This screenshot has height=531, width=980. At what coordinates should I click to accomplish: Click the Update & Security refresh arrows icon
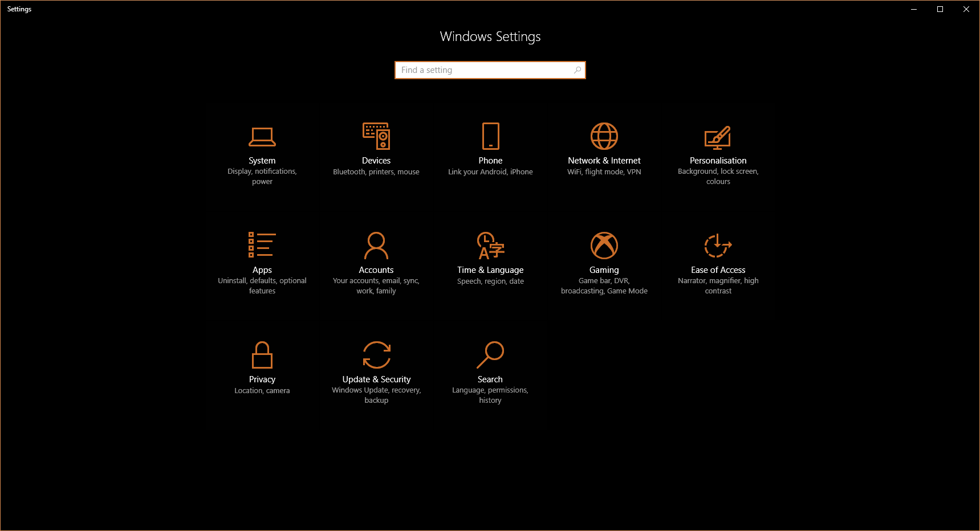377,355
